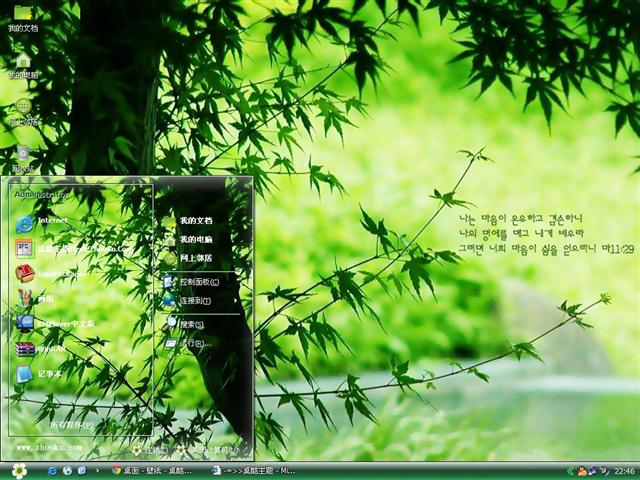
Task: Launch KMPlayer中文版 from the Start menu
Action: pos(55,324)
